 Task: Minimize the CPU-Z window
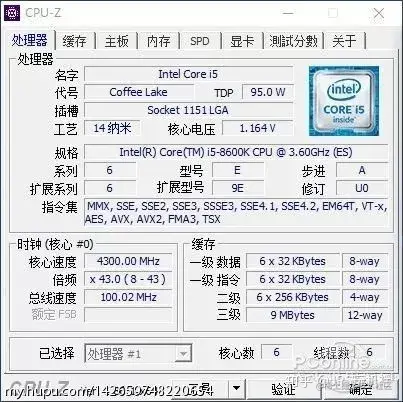pyautogui.click(x=288, y=13)
